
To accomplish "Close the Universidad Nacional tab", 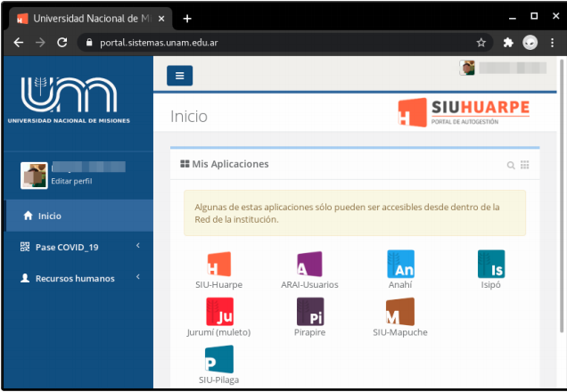I will 161,19.
